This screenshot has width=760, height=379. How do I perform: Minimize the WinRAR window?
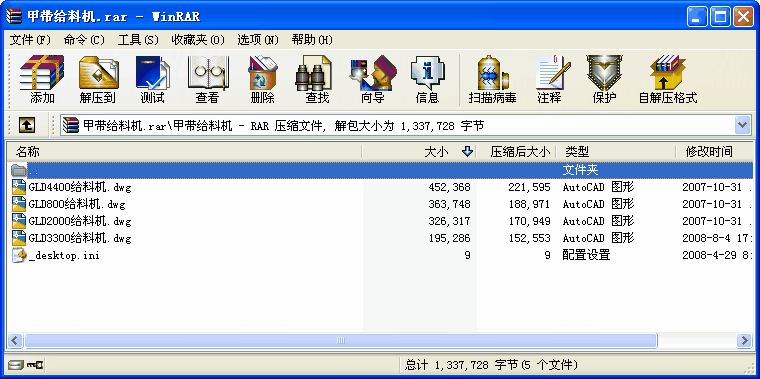(x=697, y=17)
